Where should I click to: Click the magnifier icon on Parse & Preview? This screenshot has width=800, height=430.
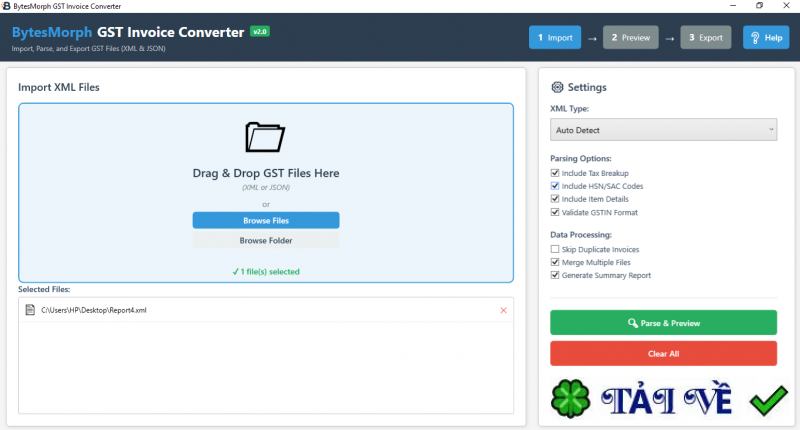(633, 323)
